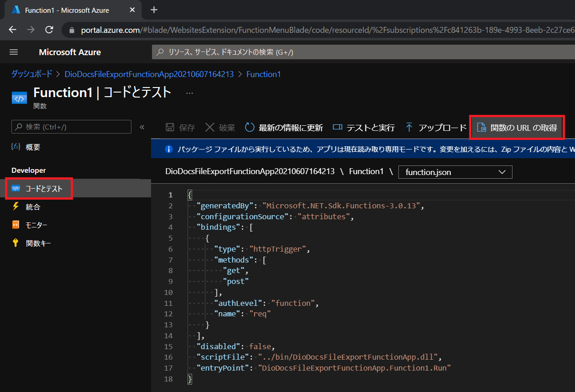Focus the top resource search box
This screenshot has height=392, width=575.
point(363,52)
